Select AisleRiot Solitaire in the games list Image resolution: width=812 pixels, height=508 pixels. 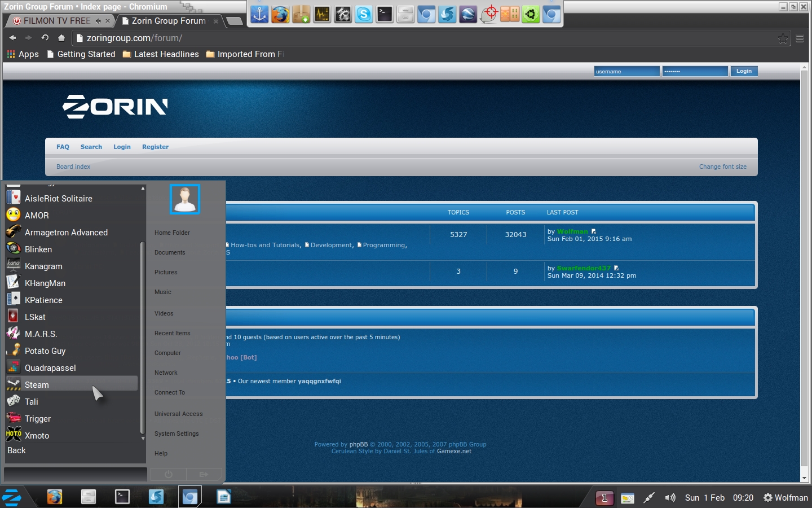[58, 199]
